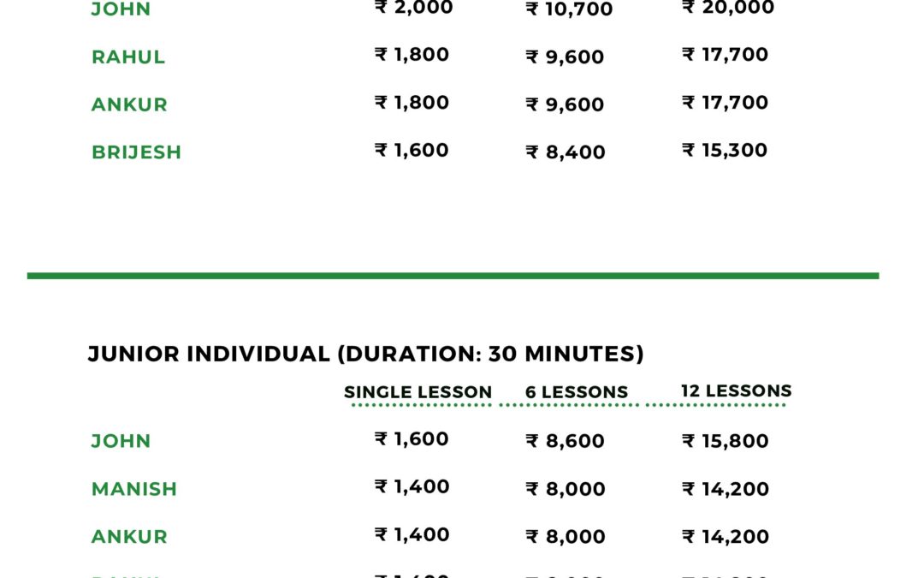Click JOHN in the top table
This screenshot has height=578, width=924.
coord(121,9)
